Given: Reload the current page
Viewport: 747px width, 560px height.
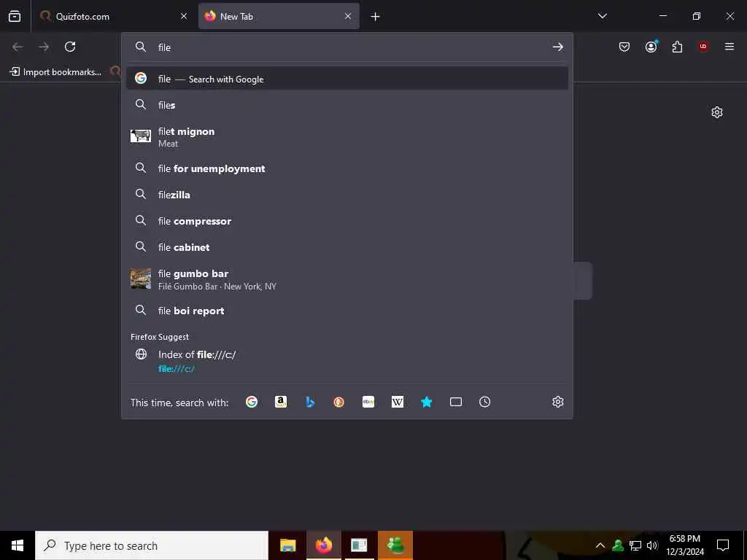Looking at the screenshot, I should 70,47.
